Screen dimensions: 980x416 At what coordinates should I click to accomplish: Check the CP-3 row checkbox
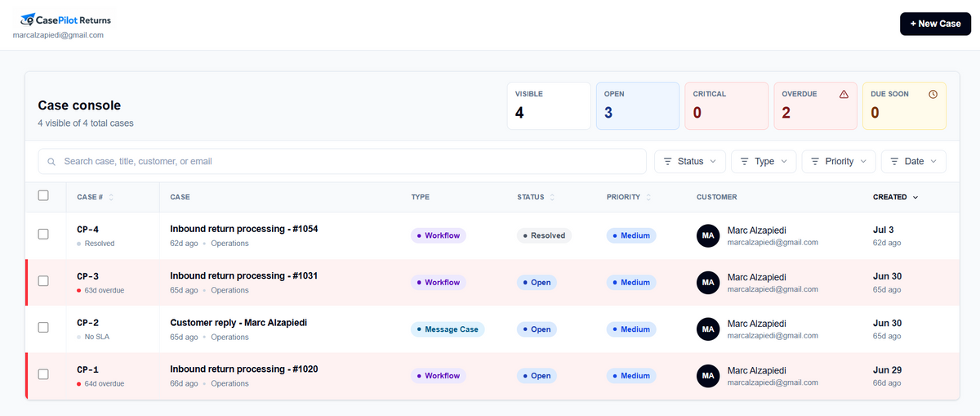(x=43, y=281)
